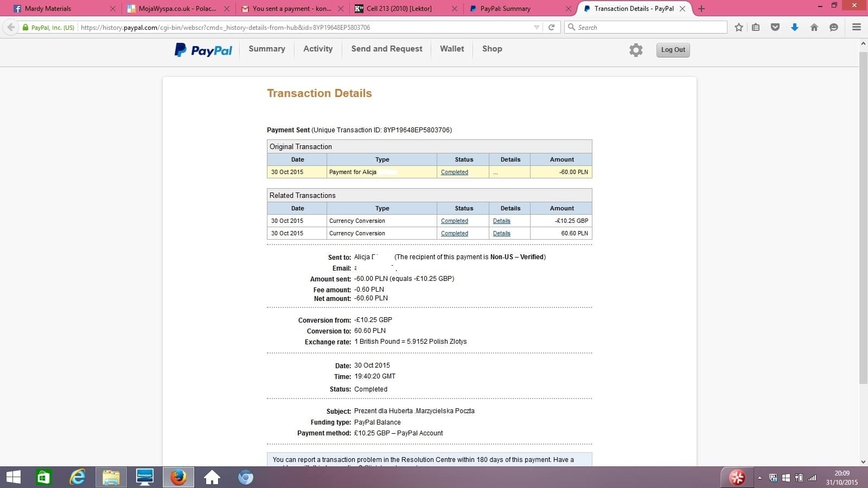Click the vertical page scrollbar
Viewport: 868px width, 488px height.
tap(863, 217)
